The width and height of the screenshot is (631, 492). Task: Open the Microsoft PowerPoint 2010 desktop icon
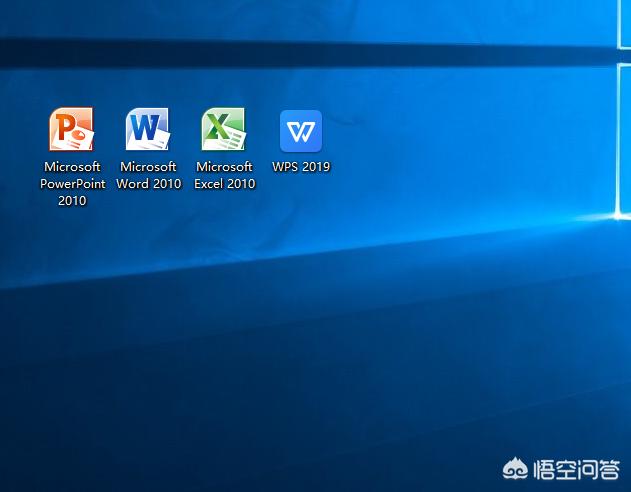tap(72, 129)
